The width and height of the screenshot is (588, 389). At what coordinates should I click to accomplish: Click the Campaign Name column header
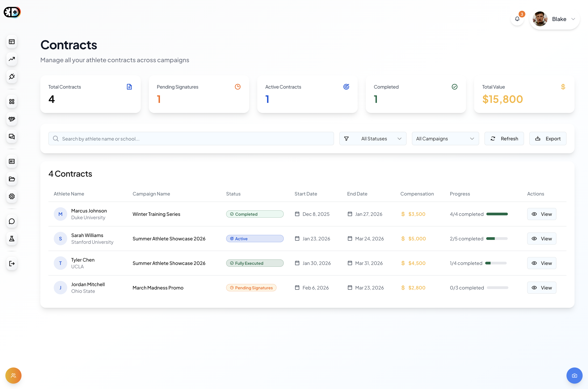pos(151,194)
